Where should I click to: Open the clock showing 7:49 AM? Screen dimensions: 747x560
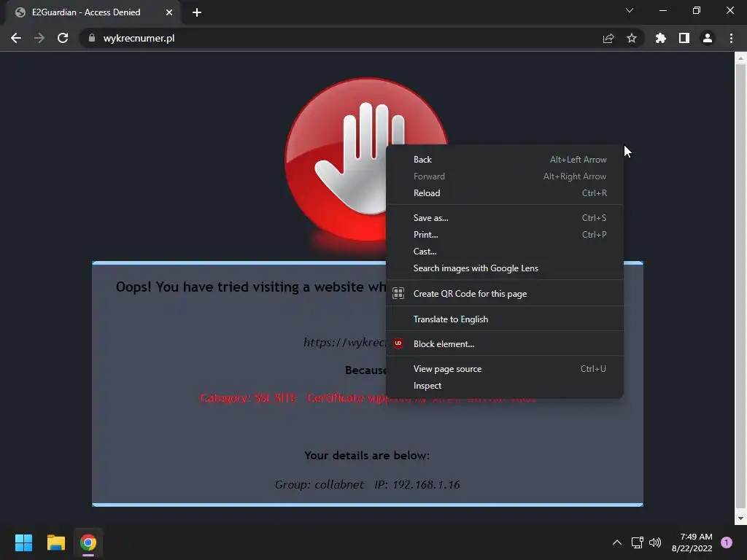point(692,542)
